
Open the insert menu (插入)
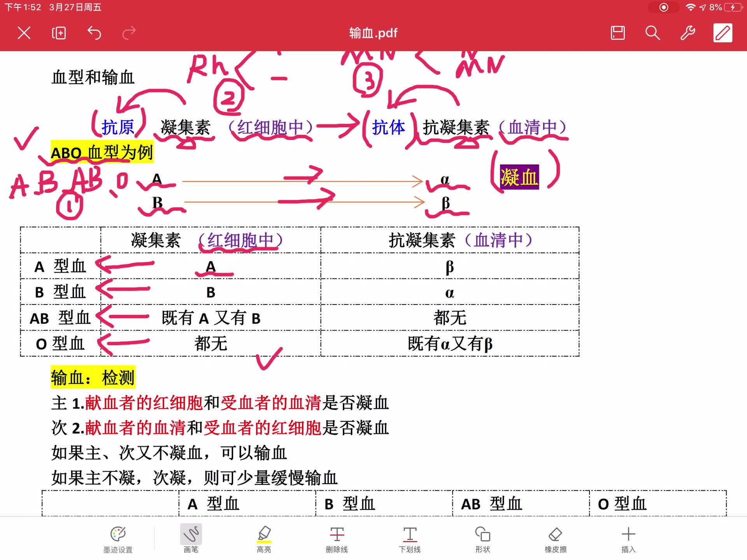pos(628,539)
